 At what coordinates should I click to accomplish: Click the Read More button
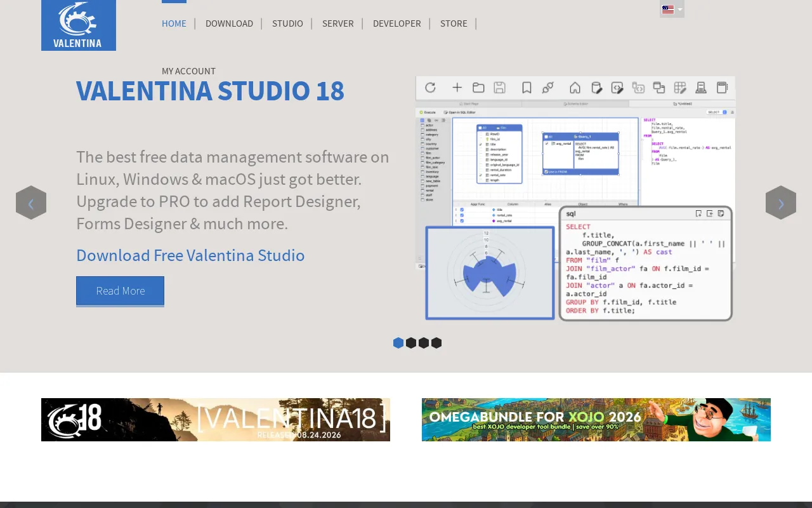(120, 291)
